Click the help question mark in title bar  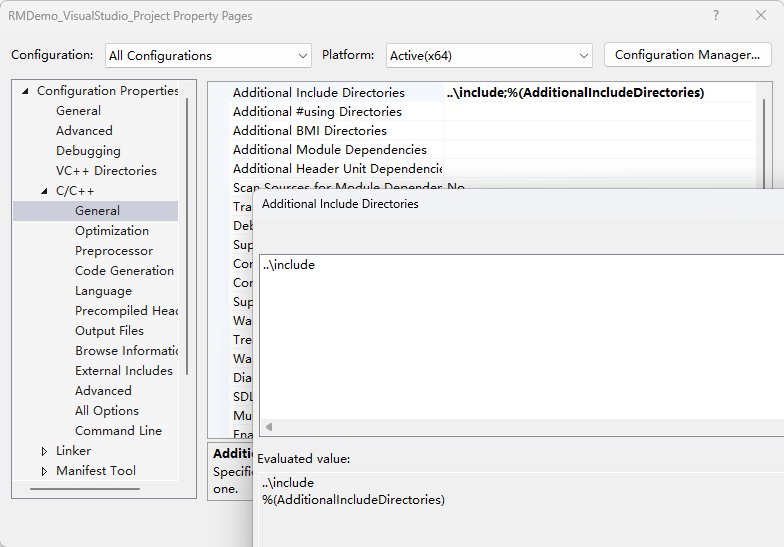pos(715,16)
